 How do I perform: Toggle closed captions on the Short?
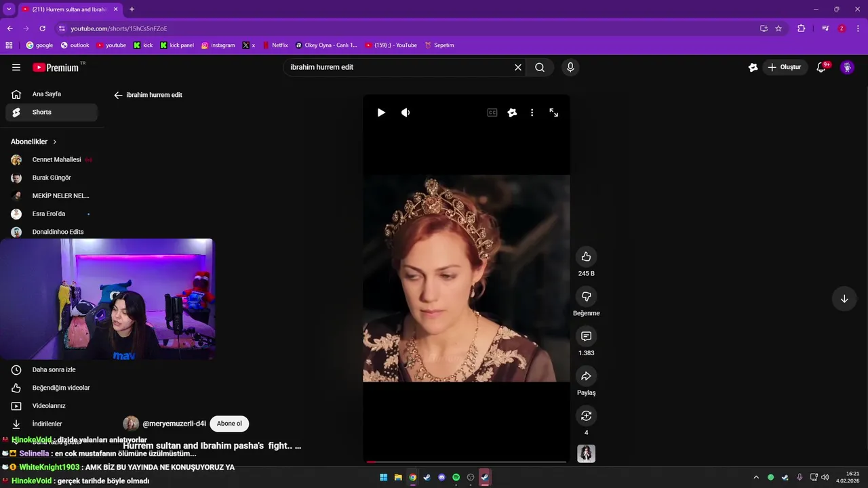(x=492, y=113)
